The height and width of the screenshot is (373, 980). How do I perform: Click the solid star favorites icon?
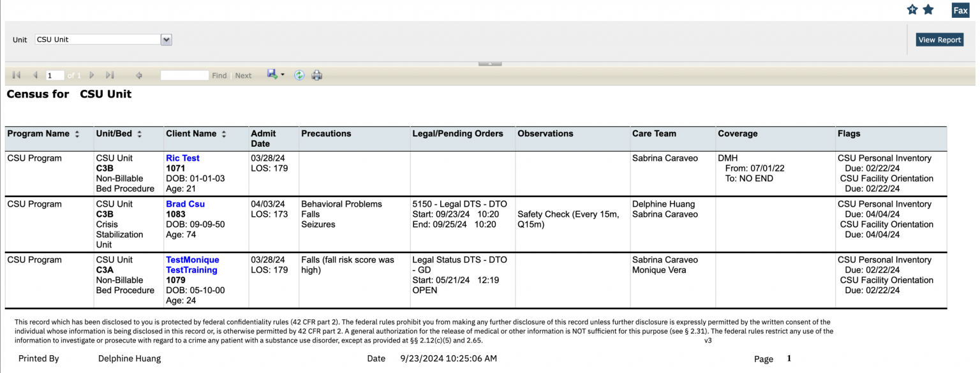pyautogui.click(x=928, y=10)
